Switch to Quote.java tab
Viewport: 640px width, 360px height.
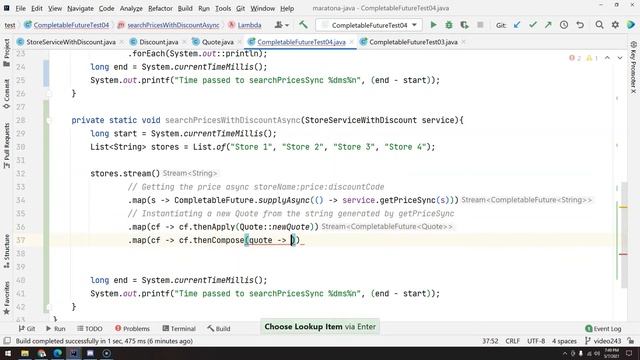[x=218, y=42]
